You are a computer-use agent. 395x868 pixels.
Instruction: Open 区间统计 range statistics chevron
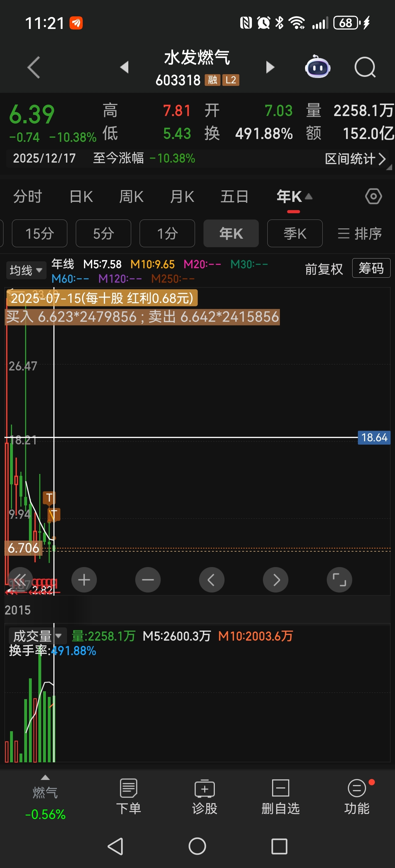point(355,159)
